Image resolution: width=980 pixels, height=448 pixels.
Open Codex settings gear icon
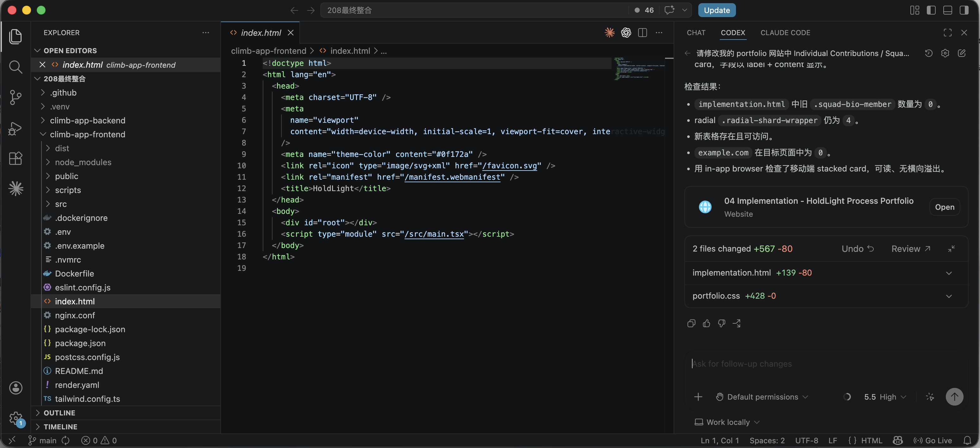click(x=945, y=53)
